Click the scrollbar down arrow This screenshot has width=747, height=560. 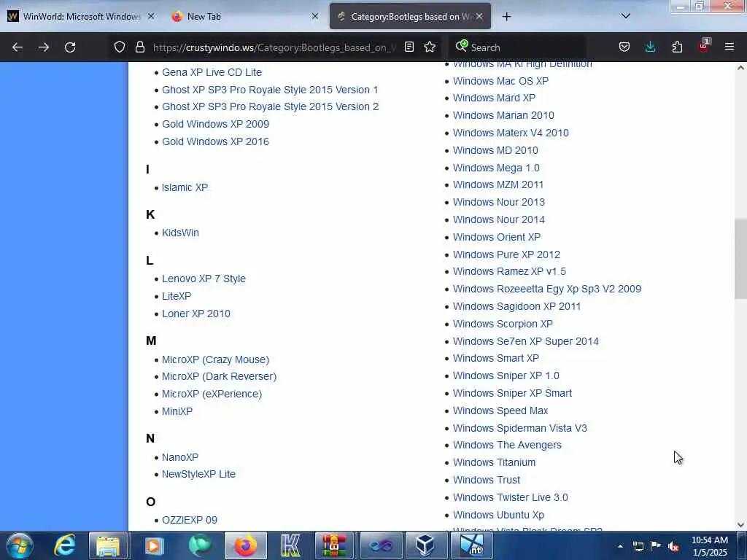pos(740,525)
